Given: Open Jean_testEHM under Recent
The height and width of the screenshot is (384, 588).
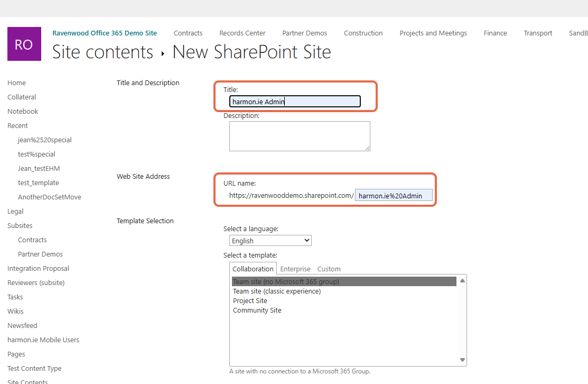Looking at the screenshot, I should (39, 168).
